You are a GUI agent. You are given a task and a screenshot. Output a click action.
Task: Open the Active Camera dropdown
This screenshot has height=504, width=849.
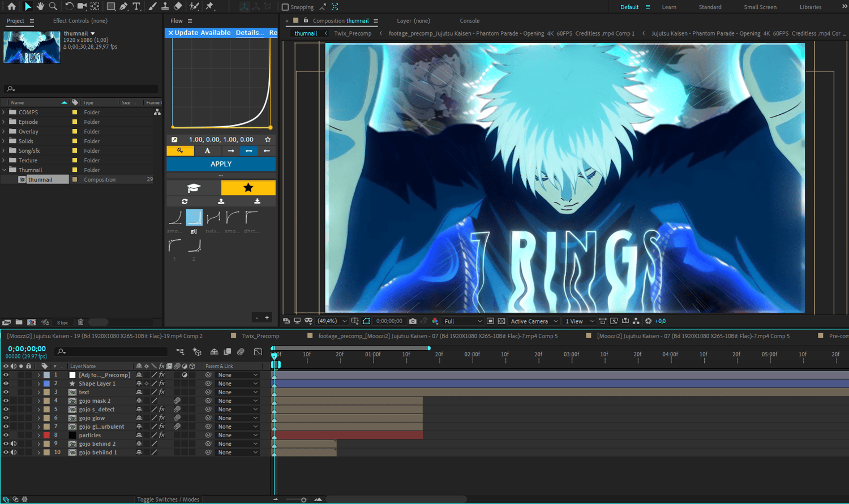[x=534, y=321]
